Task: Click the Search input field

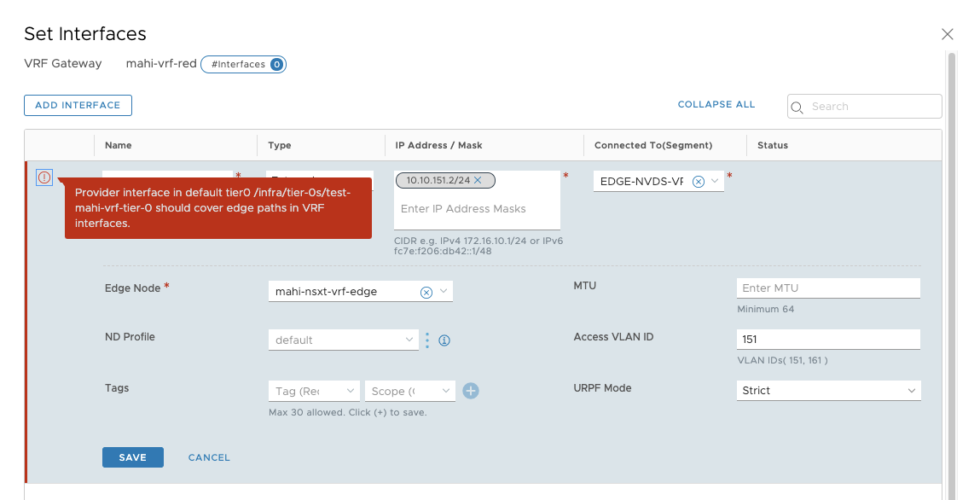Action: pos(864,107)
